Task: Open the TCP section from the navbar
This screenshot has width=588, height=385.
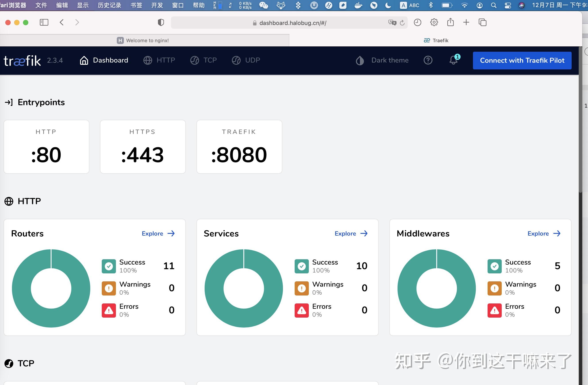Action: pos(195,60)
